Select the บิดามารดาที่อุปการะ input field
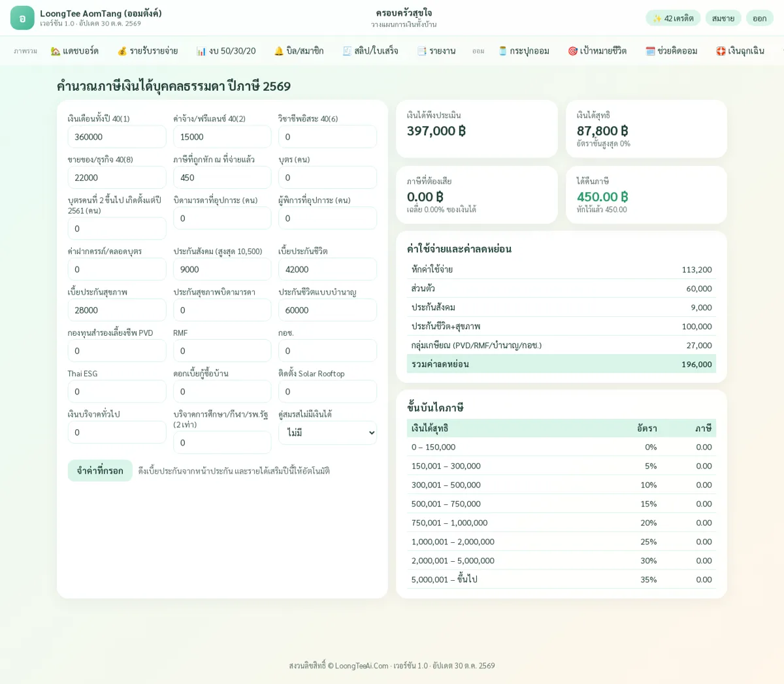The width and height of the screenshot is (784, 684). tap(222, 218)
